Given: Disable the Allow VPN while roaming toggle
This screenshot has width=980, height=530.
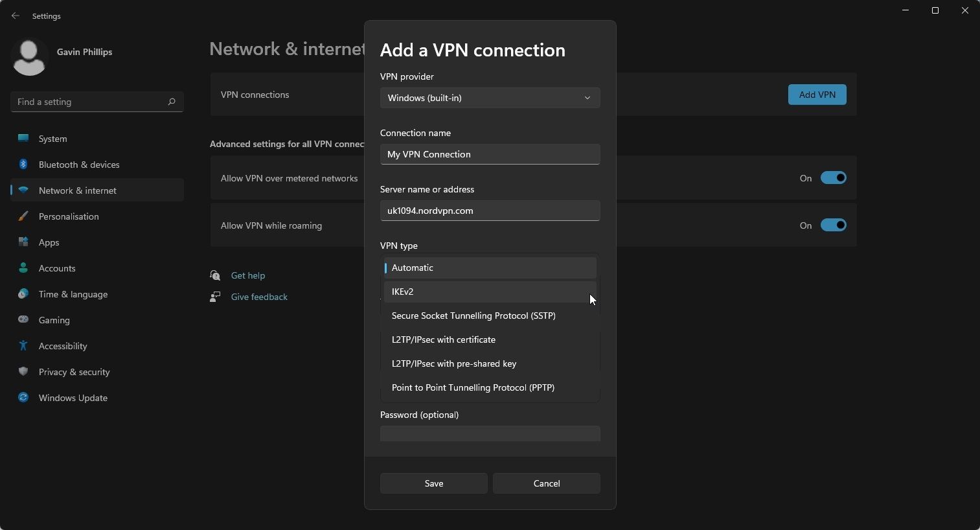Looking at the screenshot, I should tap(834, 225).
